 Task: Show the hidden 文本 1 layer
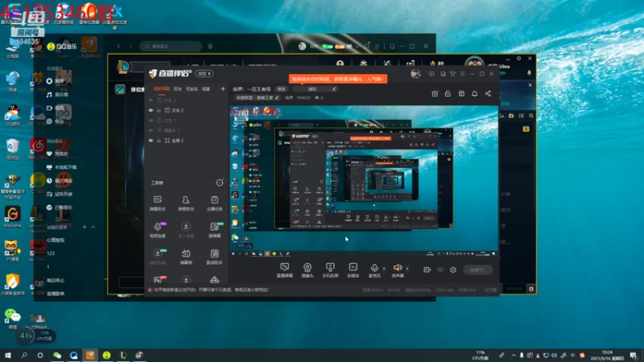151,120
